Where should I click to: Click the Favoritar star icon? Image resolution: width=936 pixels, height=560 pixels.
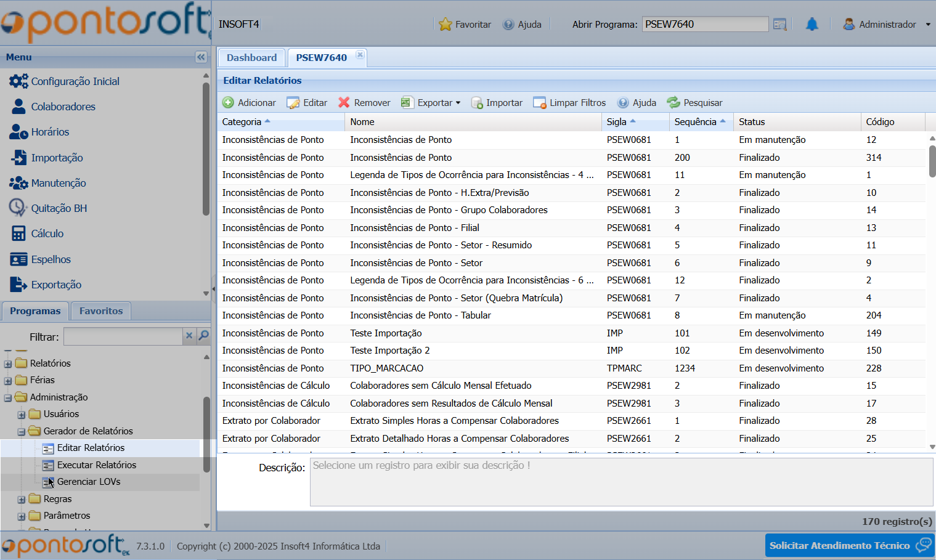click(x=445, y=25)
